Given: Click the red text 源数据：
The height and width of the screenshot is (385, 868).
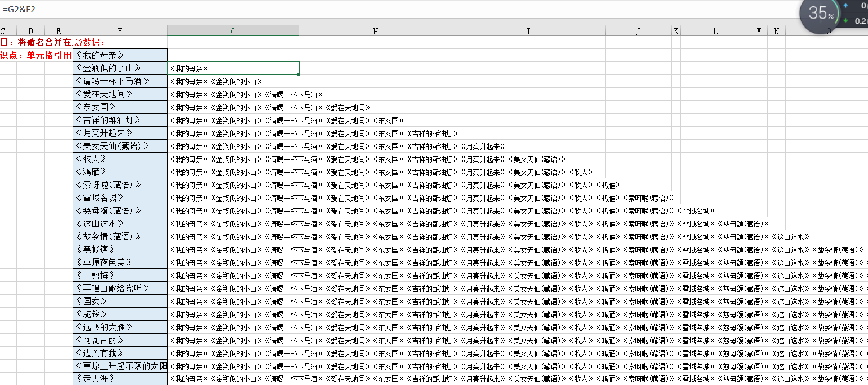Looking at the screenshot, I should coord(90,42).
